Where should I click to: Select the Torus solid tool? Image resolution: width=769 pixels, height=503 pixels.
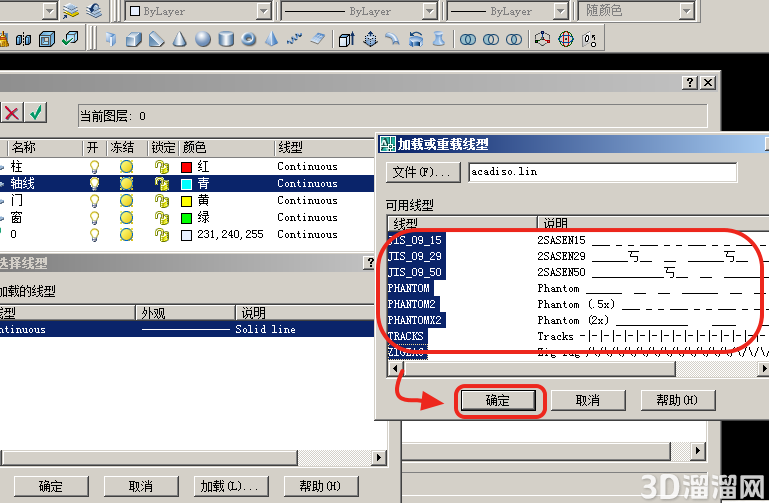tap(249, 39)
